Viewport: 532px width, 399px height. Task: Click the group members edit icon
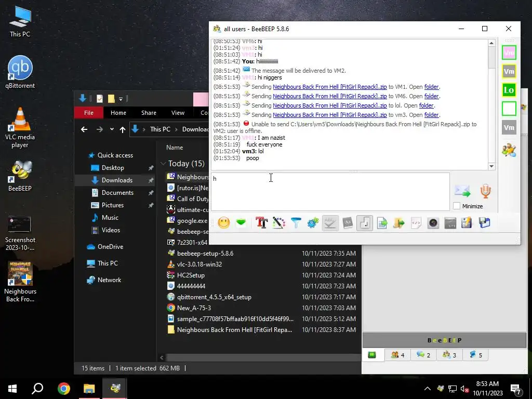coord(509,150)
